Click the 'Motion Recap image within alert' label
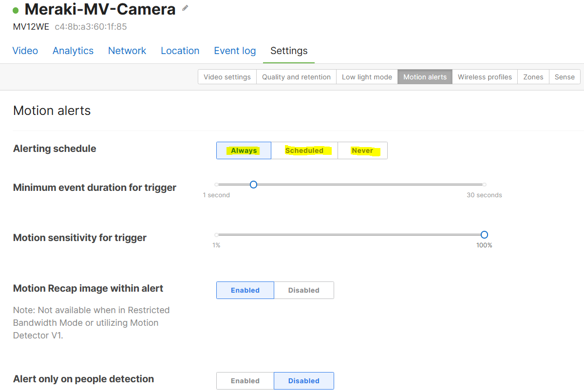The height and width of the screenshot is (392, 584). [88, 288]
